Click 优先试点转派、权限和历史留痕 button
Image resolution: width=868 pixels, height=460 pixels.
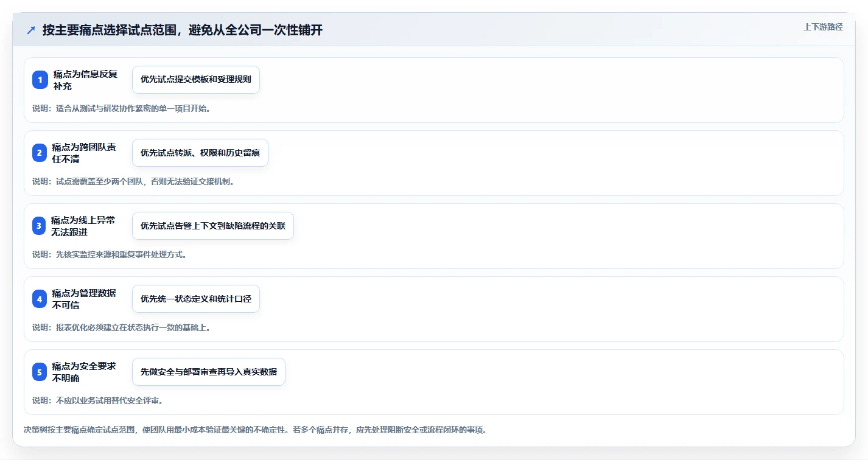click(x=200, y=153)
